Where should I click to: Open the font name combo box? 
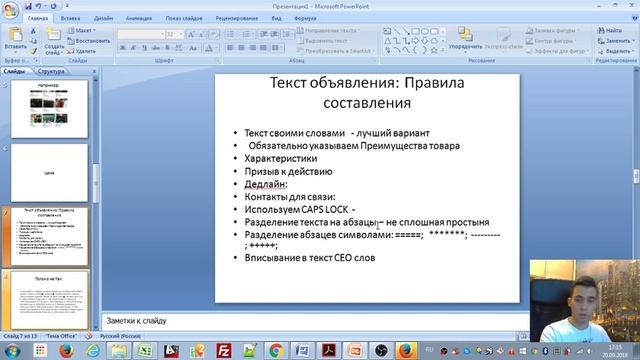point(141,35)
